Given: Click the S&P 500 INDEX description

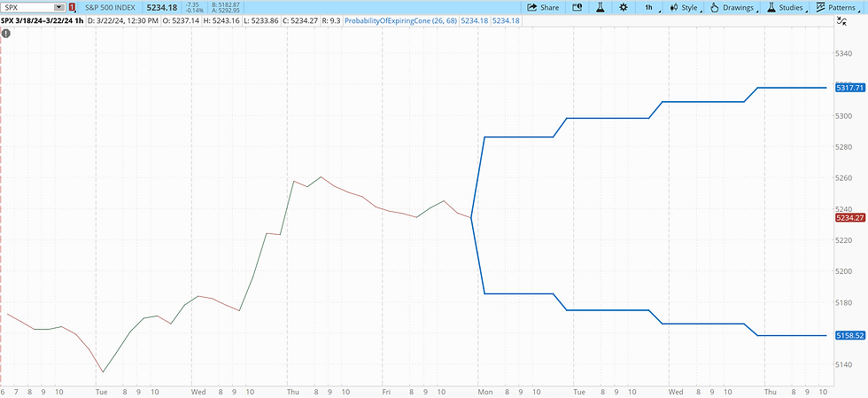Looking at the screenshot, I should point(110,8).
